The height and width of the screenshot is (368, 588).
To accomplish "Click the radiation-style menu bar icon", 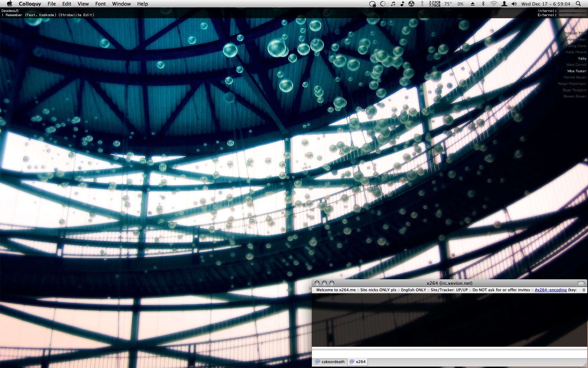I will [412, 4].
